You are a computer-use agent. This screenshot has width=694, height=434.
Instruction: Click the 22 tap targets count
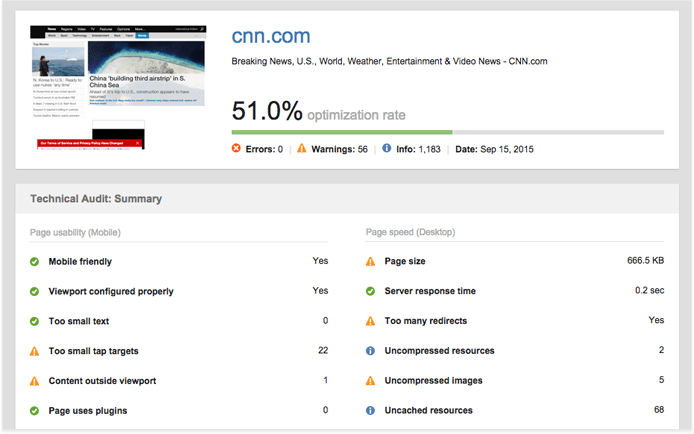pyautogui.click(x=323, y=350)
